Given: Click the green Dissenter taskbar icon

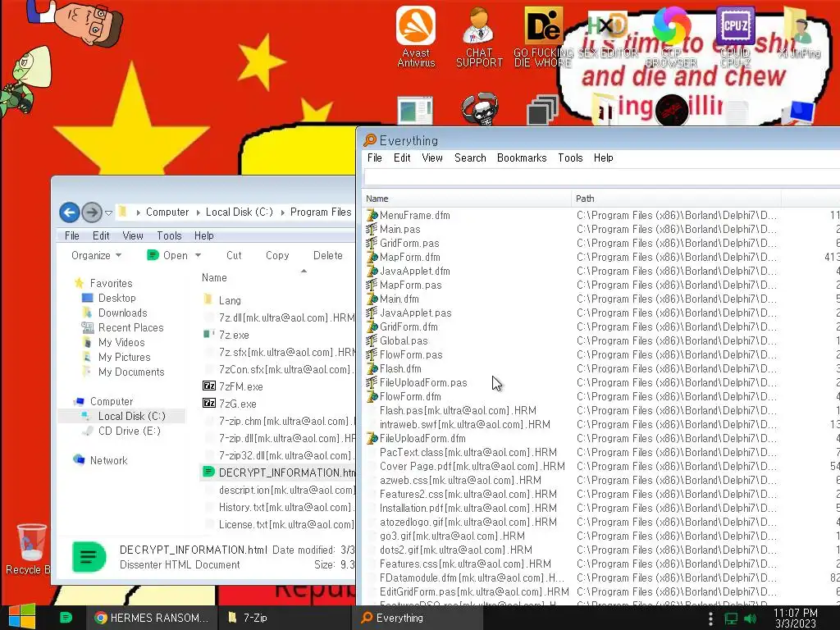Looking at the screenshot, I should (x=66, y=618).
